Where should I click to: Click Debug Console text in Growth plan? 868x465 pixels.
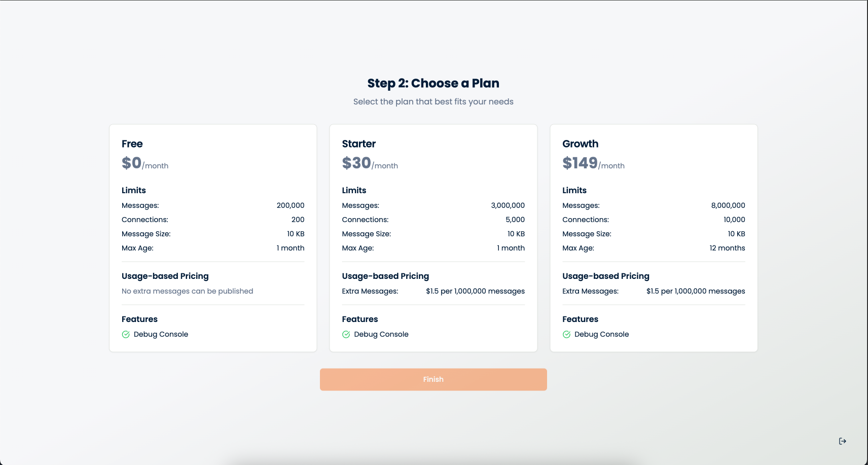click(x=601, y=335)
